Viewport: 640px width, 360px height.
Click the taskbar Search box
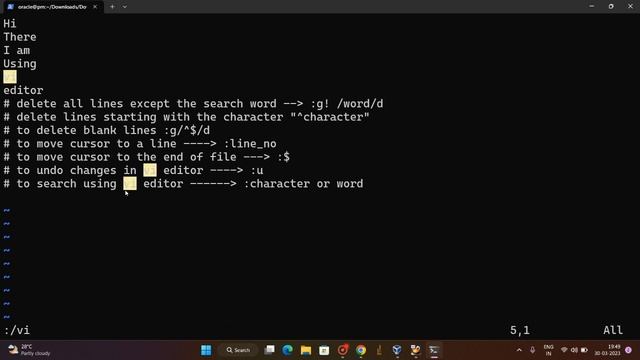point(238,350)
